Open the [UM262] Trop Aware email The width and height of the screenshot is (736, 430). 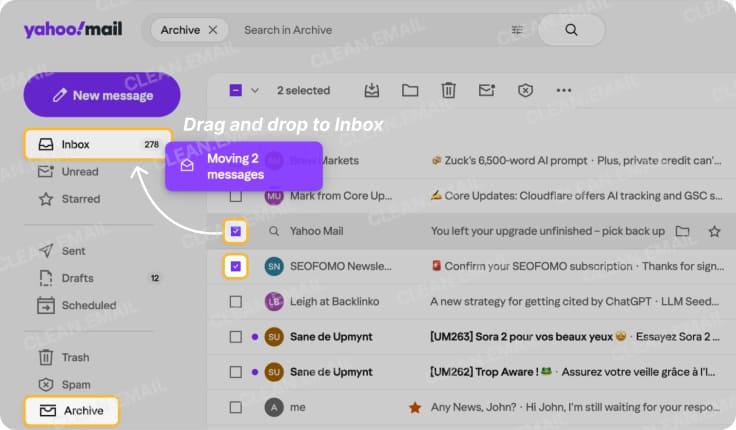click(573, 372)
